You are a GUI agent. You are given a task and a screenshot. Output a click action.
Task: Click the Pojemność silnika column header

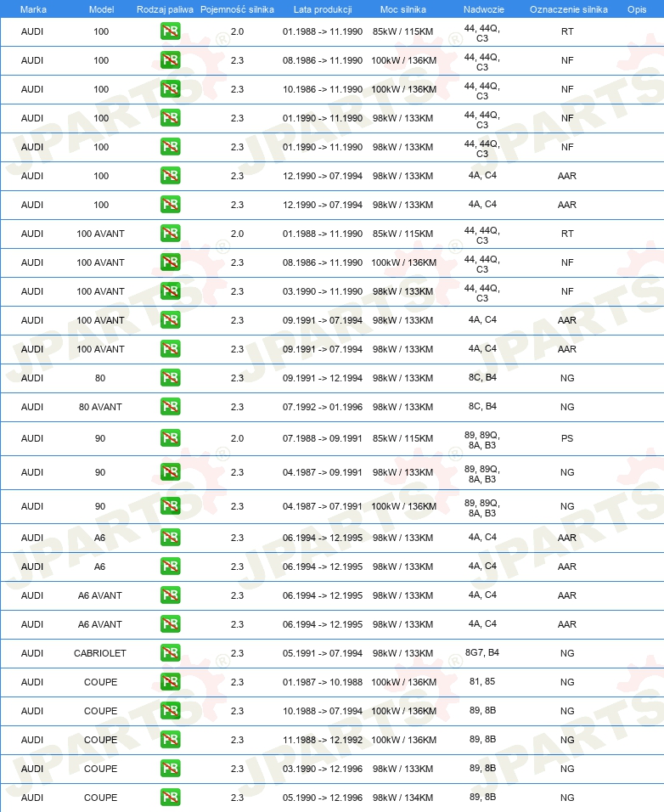(237, 9)
